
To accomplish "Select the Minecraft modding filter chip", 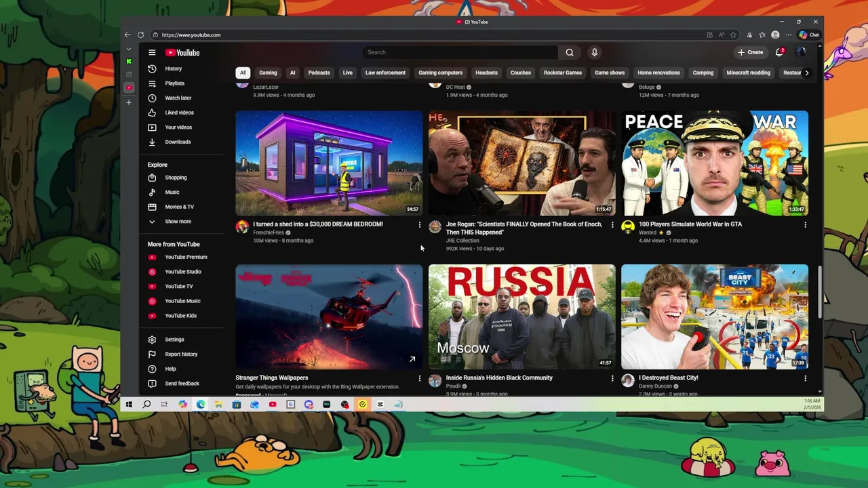I will (749, 73).
